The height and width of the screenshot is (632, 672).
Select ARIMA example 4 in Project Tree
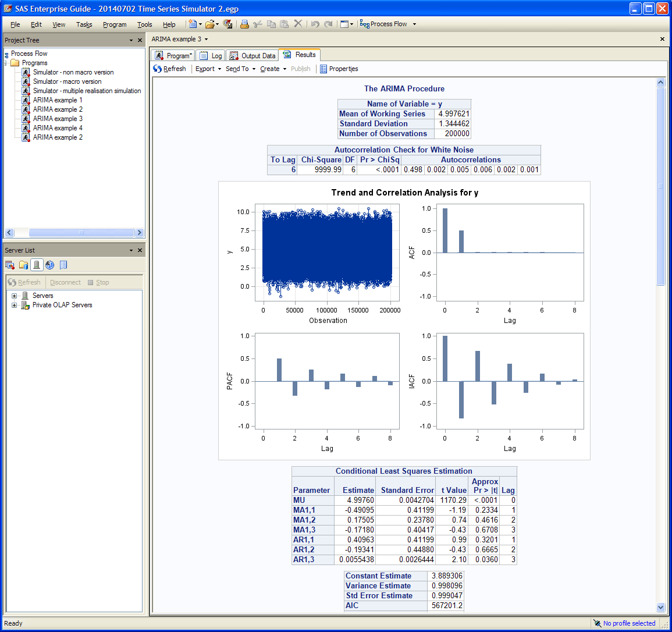[x=58, y=128]
